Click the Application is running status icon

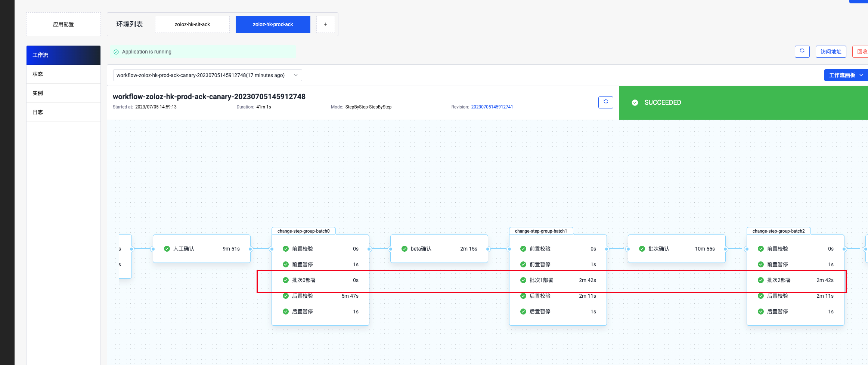116,52
